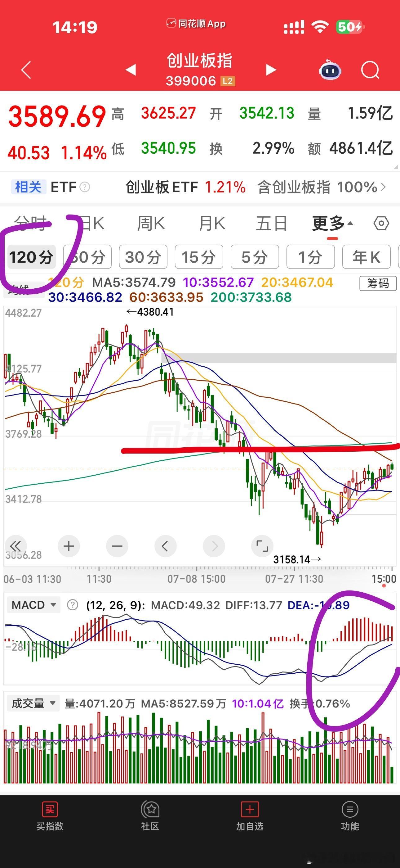
Task: Tap 买指数 in bottom bar
Action: [50, 817]
